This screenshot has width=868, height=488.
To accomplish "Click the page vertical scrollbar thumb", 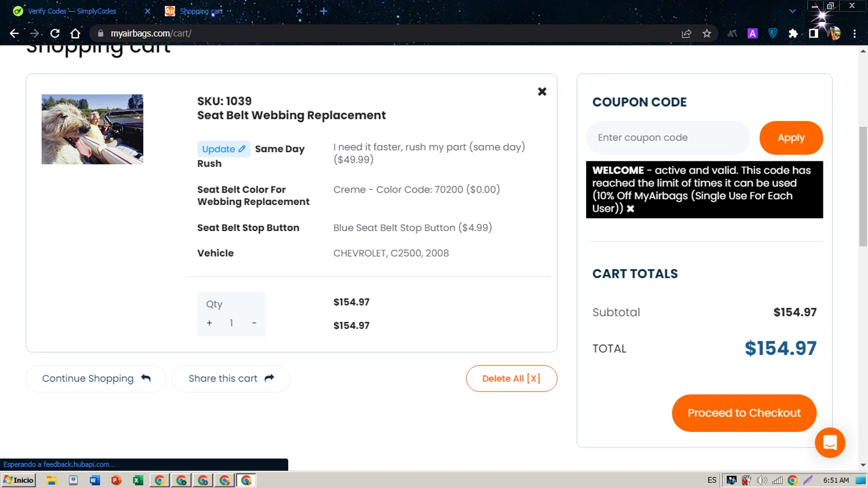I will pos(863,186).
